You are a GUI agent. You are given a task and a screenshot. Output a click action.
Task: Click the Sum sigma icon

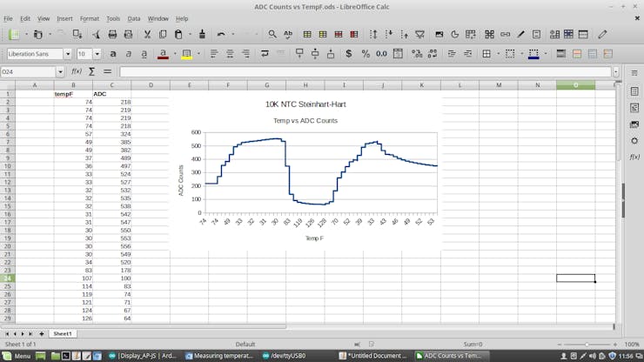pos(91,71)
